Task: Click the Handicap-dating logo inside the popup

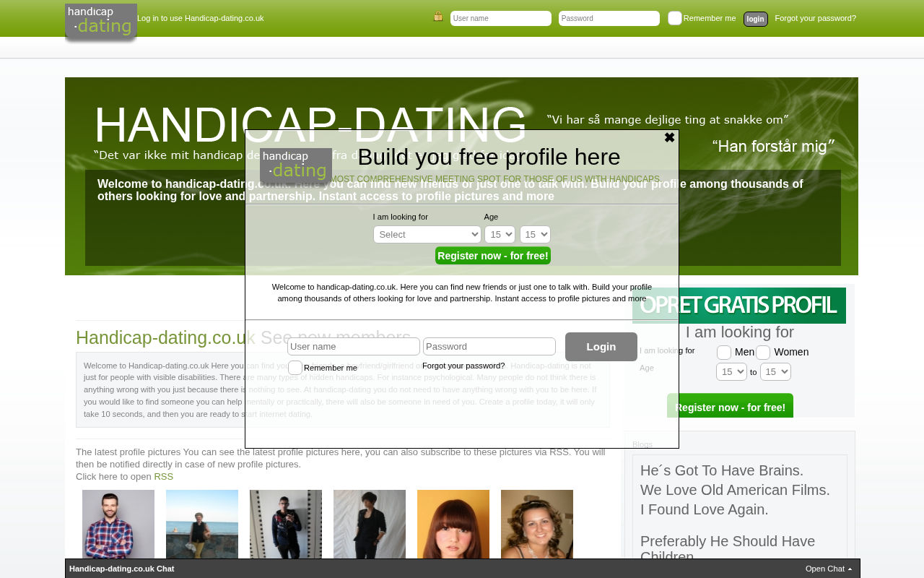Action: click(x=296, y=166)
